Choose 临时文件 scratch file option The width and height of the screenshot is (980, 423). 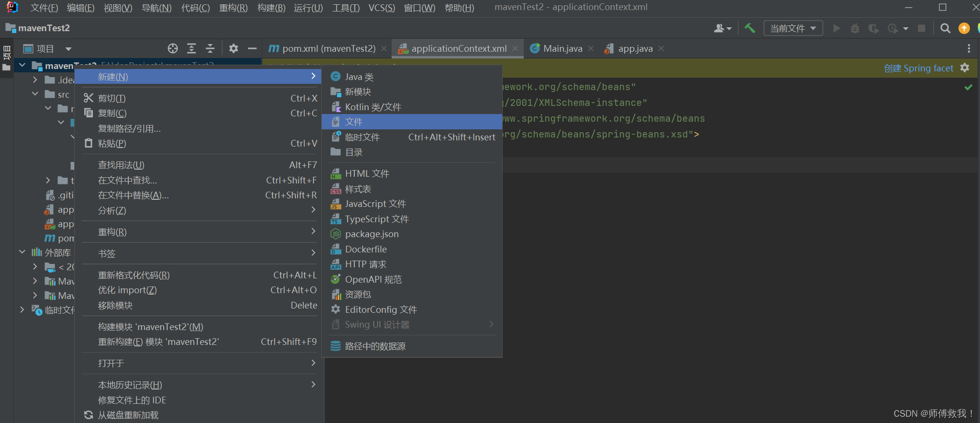[x=412, y=137]
